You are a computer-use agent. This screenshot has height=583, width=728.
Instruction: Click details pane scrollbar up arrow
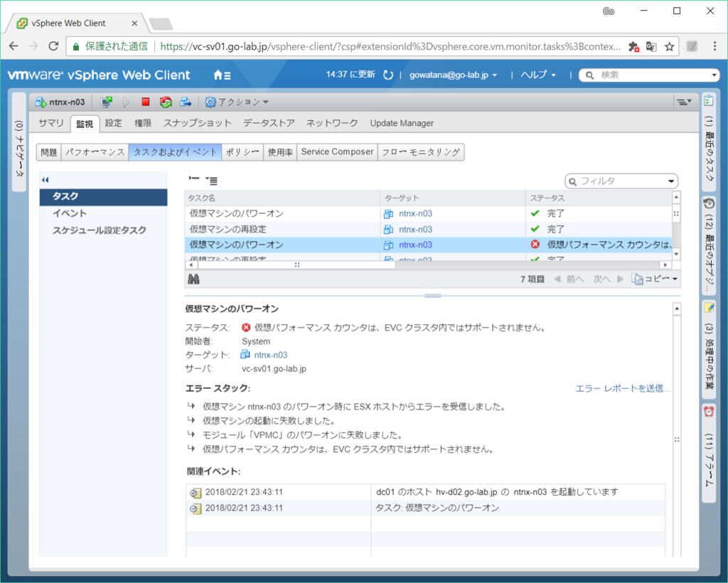677,309
